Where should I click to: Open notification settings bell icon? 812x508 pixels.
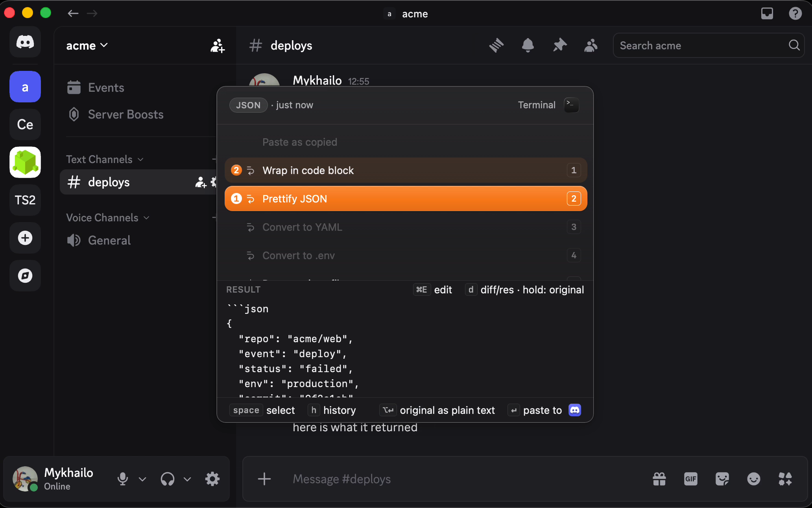528,45
